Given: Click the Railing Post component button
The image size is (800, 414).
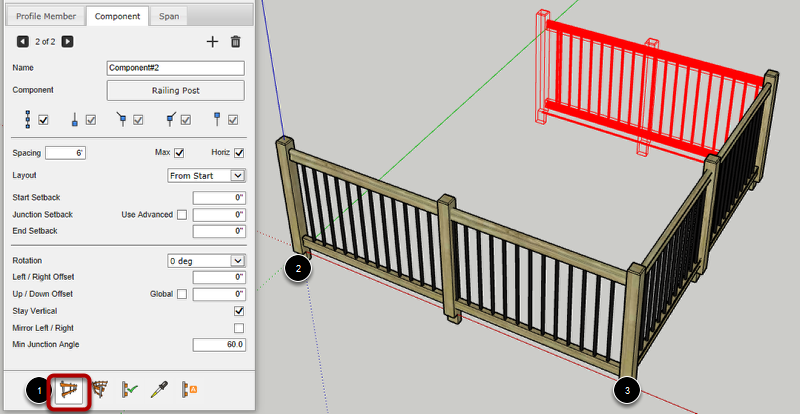Looking at the screenshot, I should 175,90.
